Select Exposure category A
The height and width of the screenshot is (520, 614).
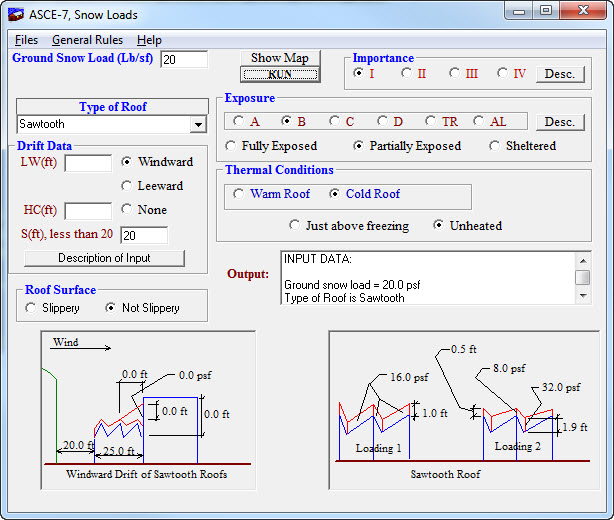coord(238,121)
